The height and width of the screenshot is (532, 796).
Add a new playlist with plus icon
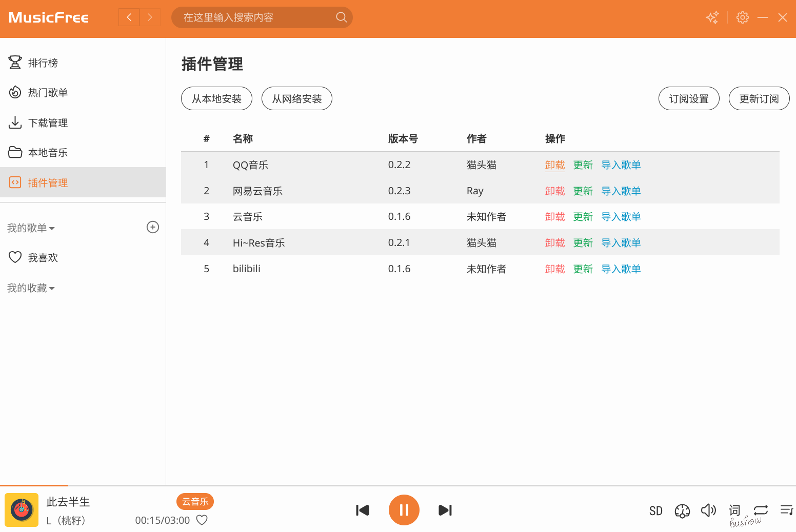(x=153, y=227)
